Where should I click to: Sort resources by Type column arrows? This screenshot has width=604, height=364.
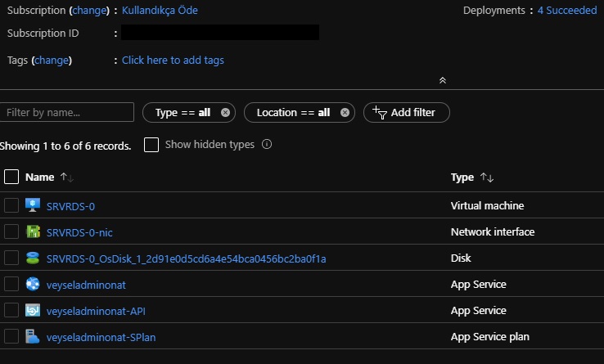click(487, 178)
